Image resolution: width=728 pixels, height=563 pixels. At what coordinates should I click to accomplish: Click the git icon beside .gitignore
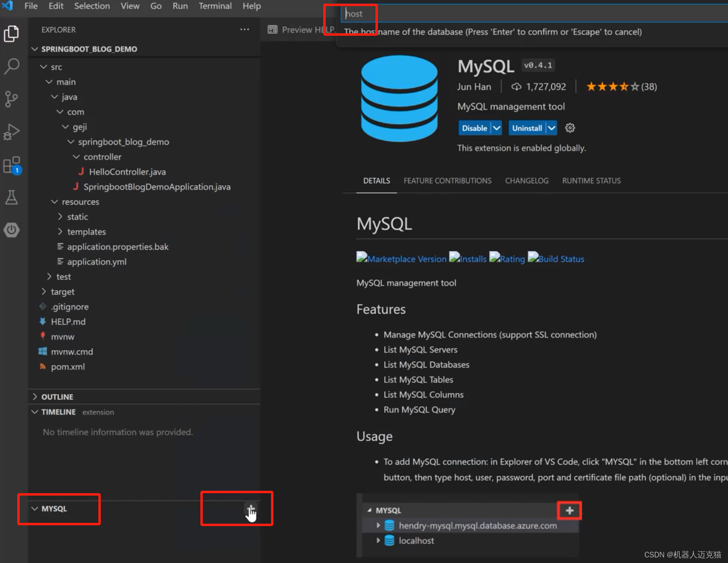click(43, 307)
